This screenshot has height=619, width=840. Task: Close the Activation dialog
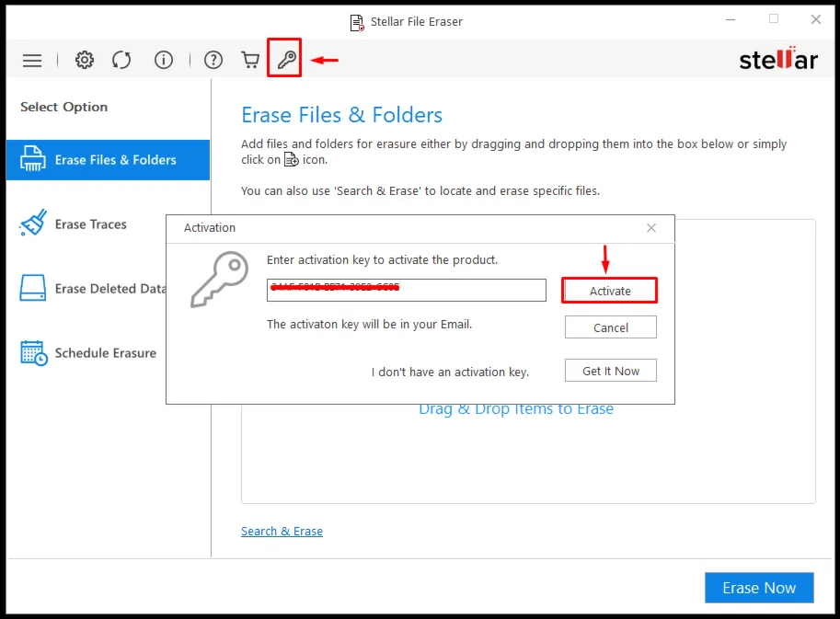pos(650,228)
